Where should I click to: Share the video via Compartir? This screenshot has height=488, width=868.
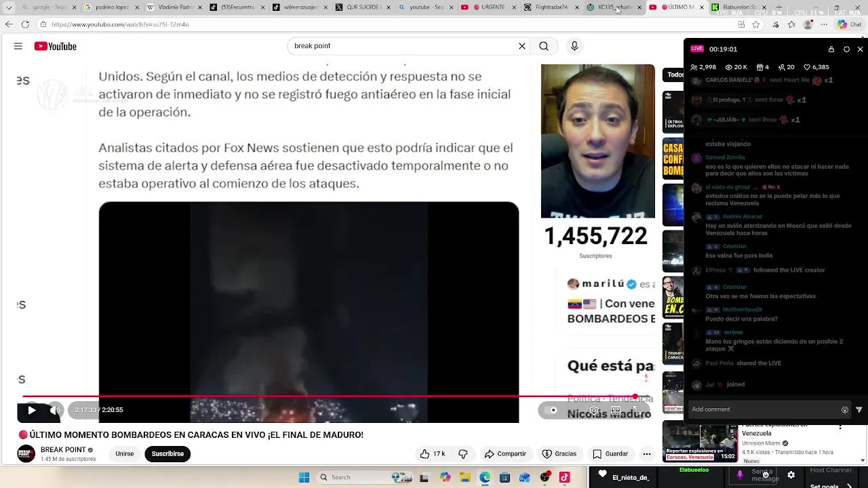click(505, 453)
